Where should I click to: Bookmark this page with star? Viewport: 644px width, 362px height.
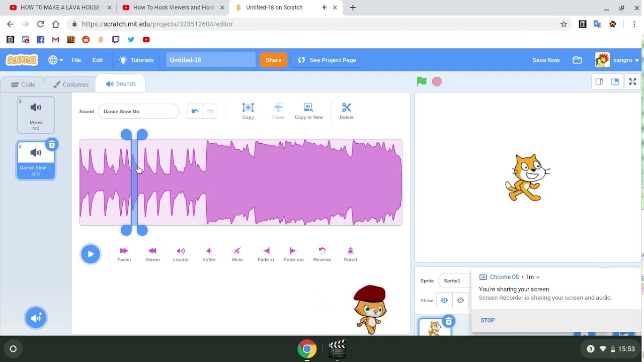pyautogui.click(x=563, y=24)
